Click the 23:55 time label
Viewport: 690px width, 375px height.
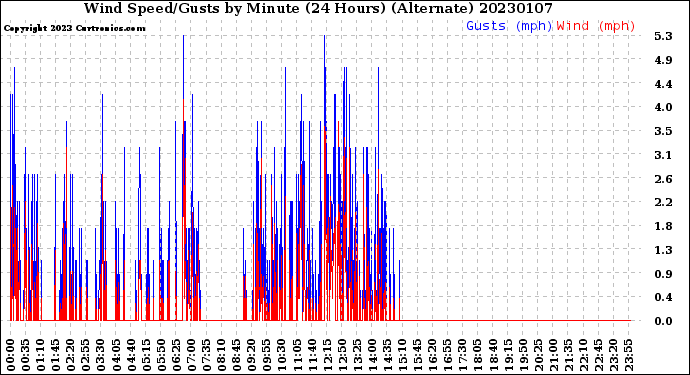pos(628,355)
